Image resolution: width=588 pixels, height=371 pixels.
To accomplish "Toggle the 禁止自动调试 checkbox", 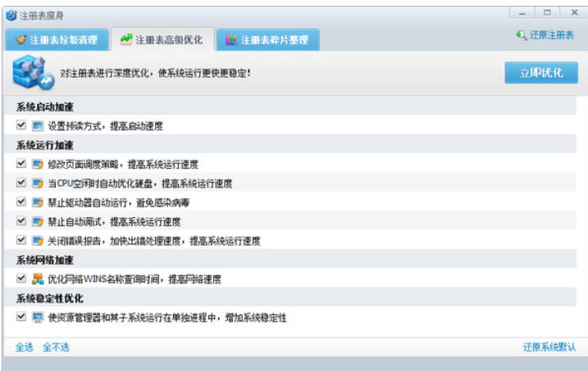I will [21, 221].
